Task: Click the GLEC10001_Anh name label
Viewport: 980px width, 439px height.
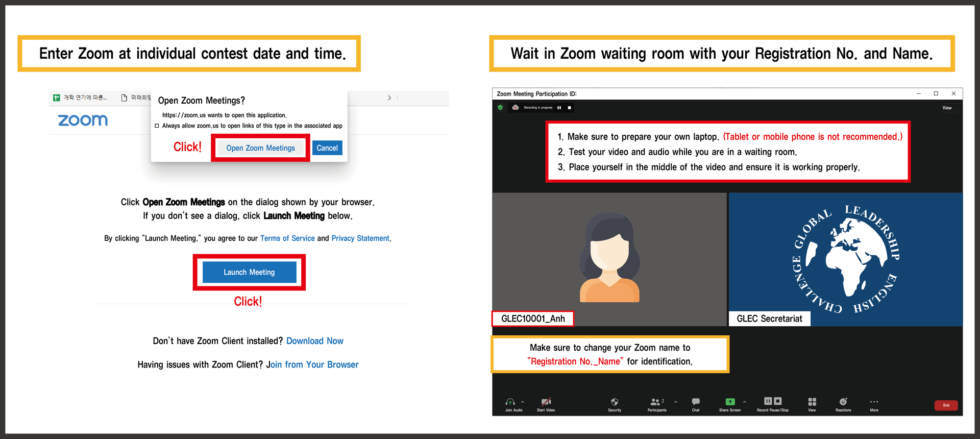Action: 533,319
